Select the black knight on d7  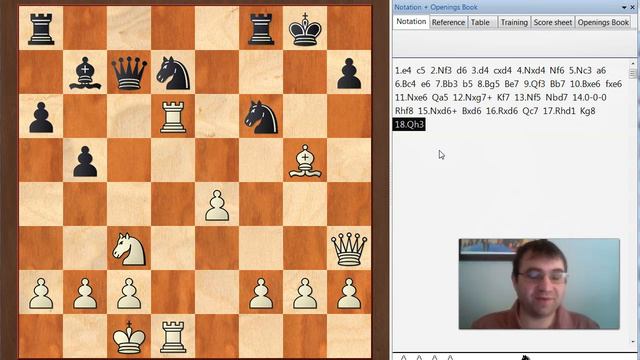(173, 73)
